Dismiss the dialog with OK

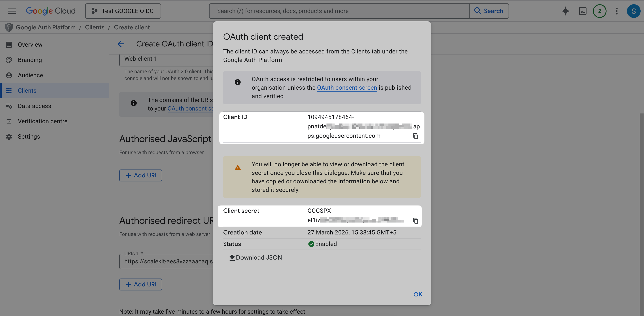417,294
